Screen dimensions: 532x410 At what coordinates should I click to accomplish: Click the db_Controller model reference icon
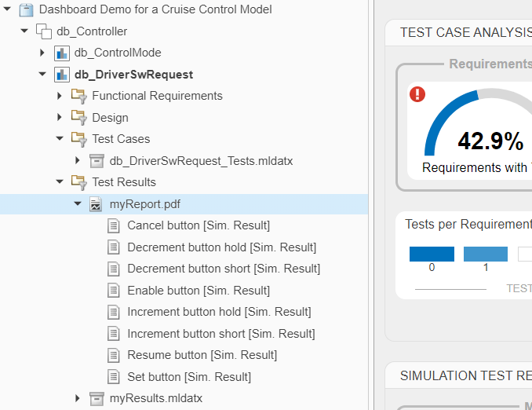click(44, 31)
